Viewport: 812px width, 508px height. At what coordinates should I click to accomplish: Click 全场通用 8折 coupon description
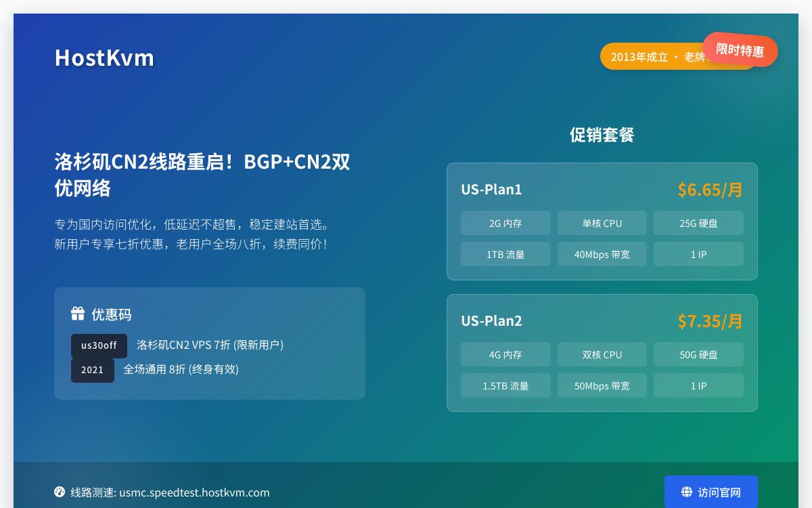pos(181,369)
